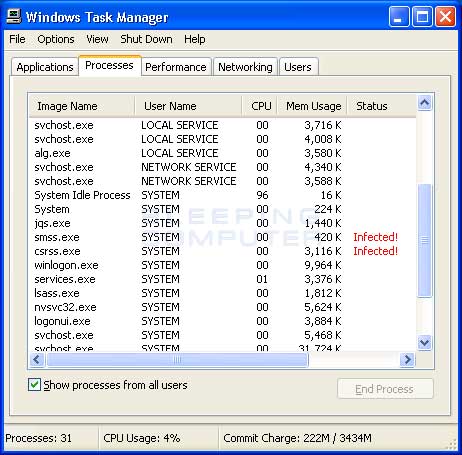
Task: Select the nvsvc32.exe process
Action: click(x=222, y=307)
